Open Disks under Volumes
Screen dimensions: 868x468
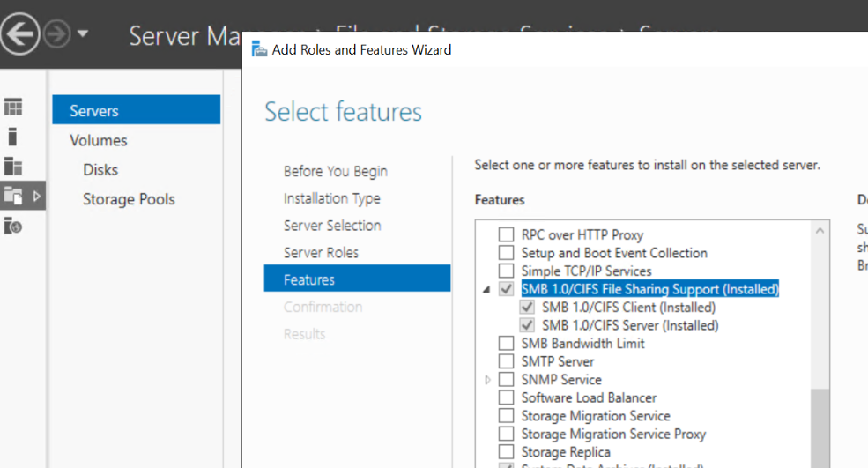point(100,169)
